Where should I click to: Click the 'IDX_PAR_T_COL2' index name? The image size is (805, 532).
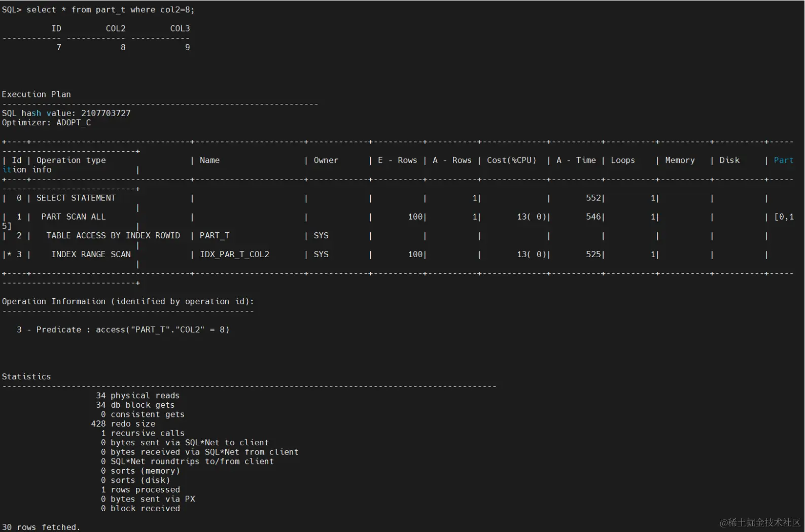234,254
